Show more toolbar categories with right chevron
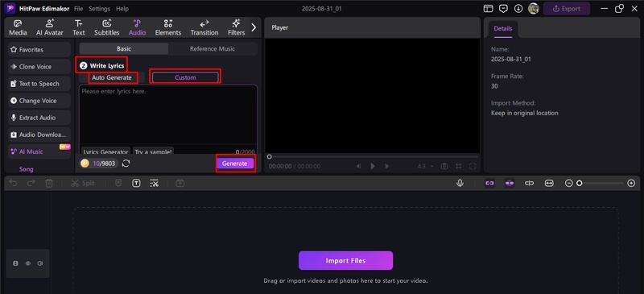The height and width of the screenshot is (294, 644). 254,27
